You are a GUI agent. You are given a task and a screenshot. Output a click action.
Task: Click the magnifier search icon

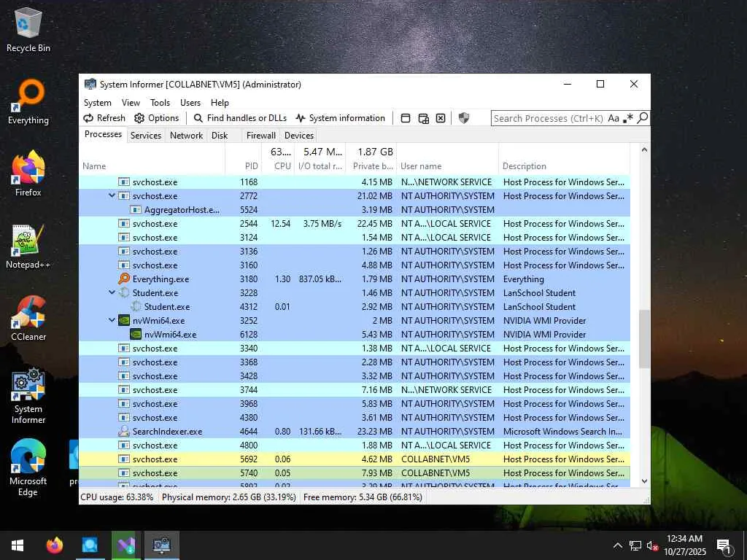pos(642,118)
